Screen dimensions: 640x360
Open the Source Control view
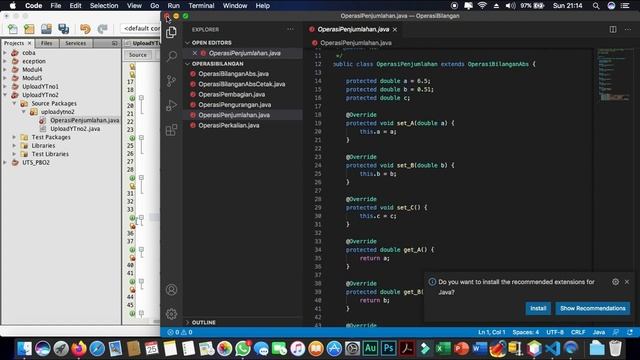tap(171, 81)
